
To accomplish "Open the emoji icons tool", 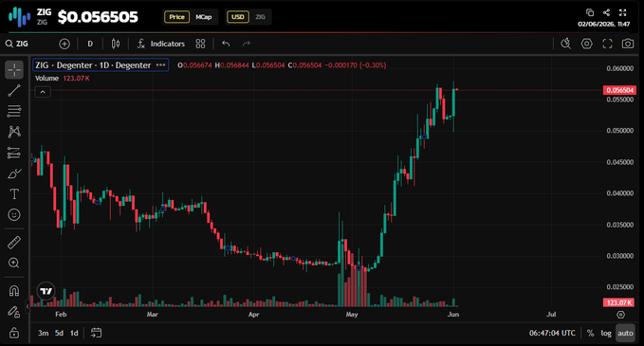I will pos(14,214).
